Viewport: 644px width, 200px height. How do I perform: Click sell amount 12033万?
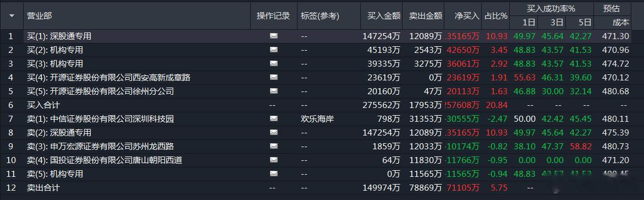[x=426, y=147]
